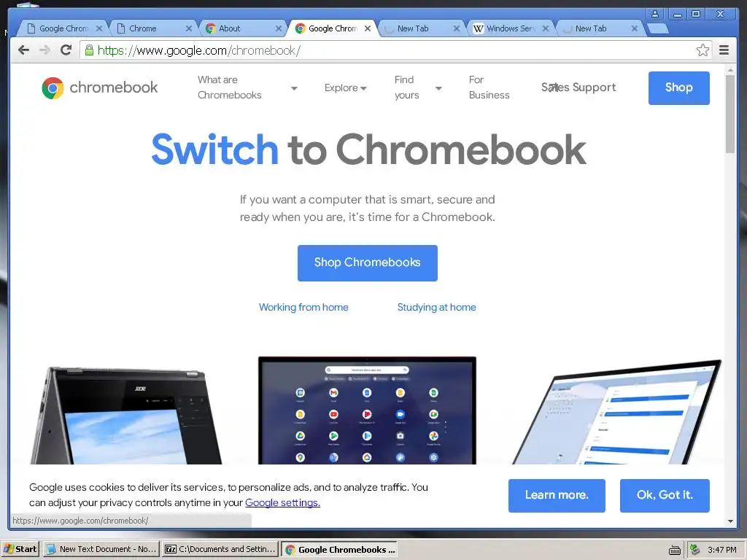
Task: Expand the What are Chromebooks dropdown
Action: pyautogui.click(x=294, y=88)
